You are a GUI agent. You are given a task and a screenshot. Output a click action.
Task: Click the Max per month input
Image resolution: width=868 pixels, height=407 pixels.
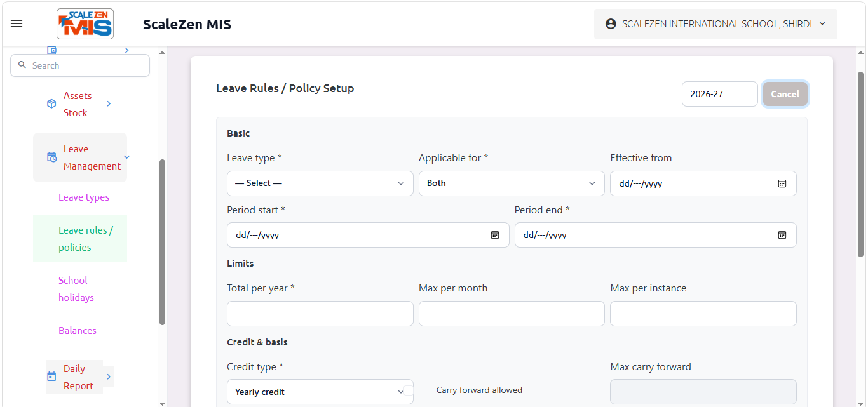point(512,314)
